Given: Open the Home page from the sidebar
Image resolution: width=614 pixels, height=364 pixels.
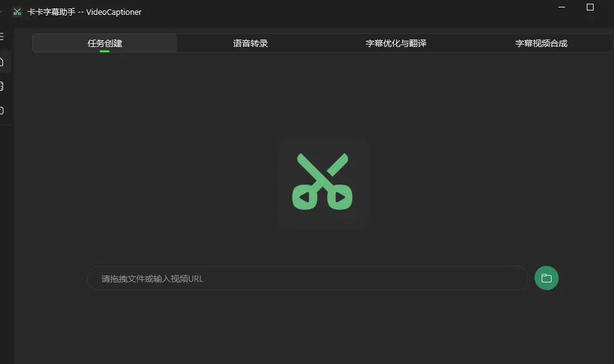Looking at the screenshot, I should coord(2,61).
